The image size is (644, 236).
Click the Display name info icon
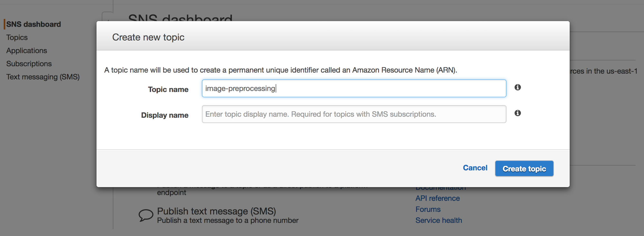point(517,113)
